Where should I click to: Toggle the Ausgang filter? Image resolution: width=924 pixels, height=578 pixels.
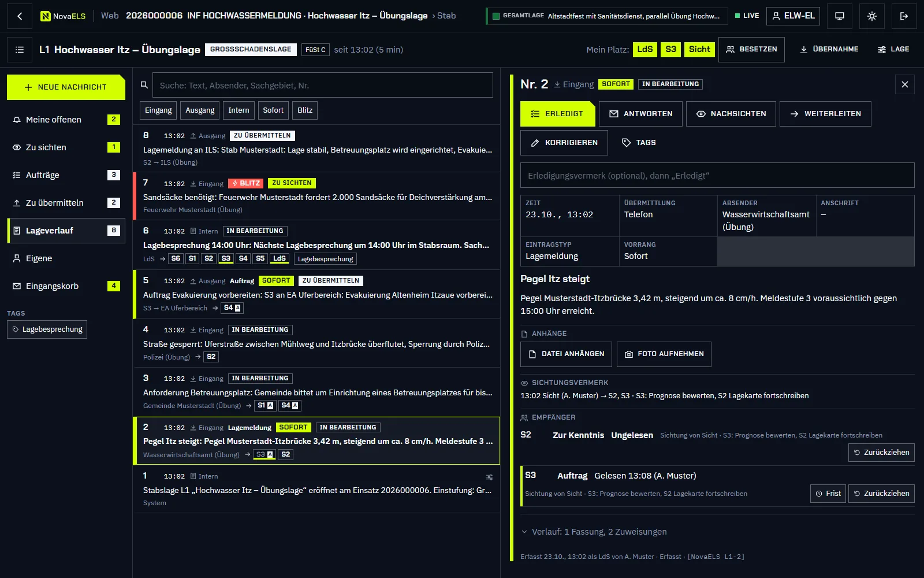coord(200,110)
